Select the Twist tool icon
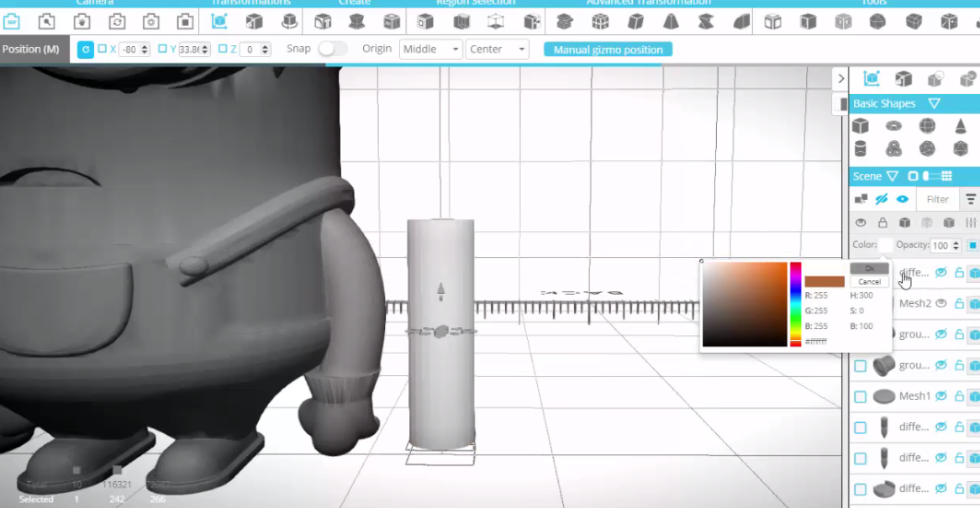Viewport: 980px width, 508px height. point(706,22)
